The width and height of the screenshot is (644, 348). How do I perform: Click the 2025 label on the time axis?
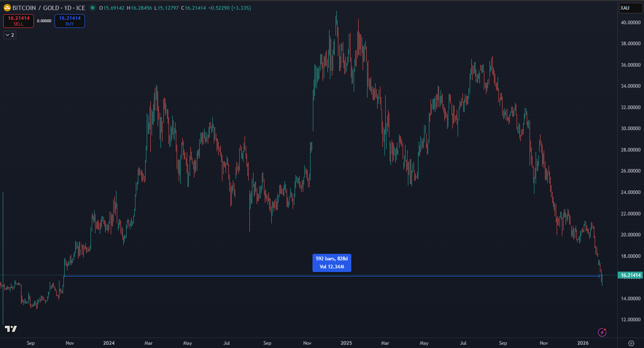346,343
